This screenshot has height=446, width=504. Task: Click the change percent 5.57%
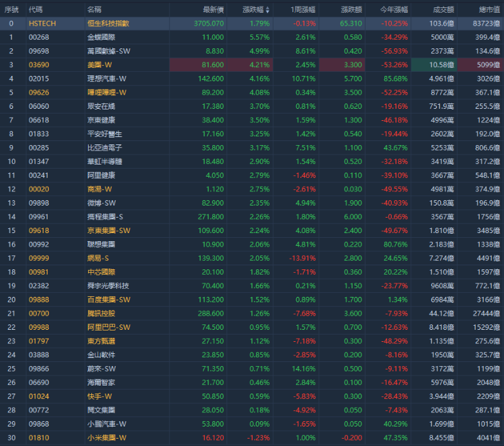(x=259, y=37)
